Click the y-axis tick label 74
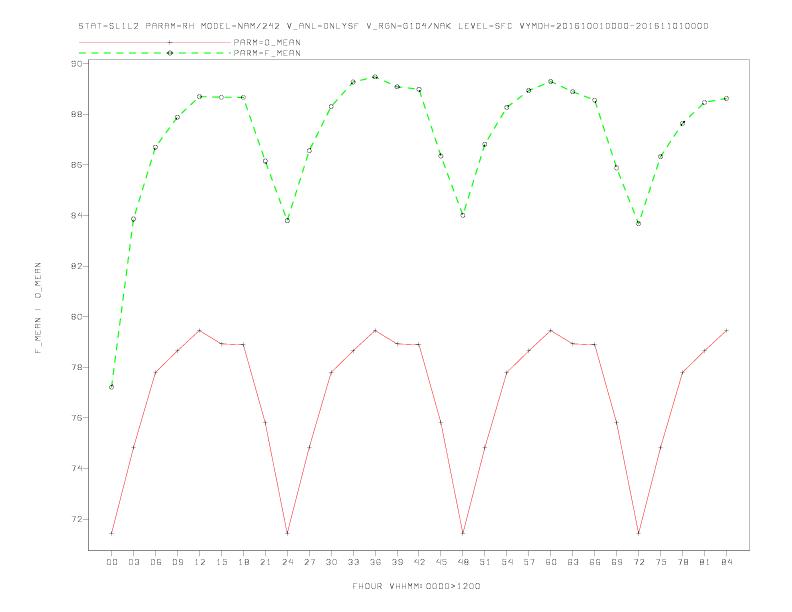This screenshot has width=792, height=612. click(x=77, y=469)
